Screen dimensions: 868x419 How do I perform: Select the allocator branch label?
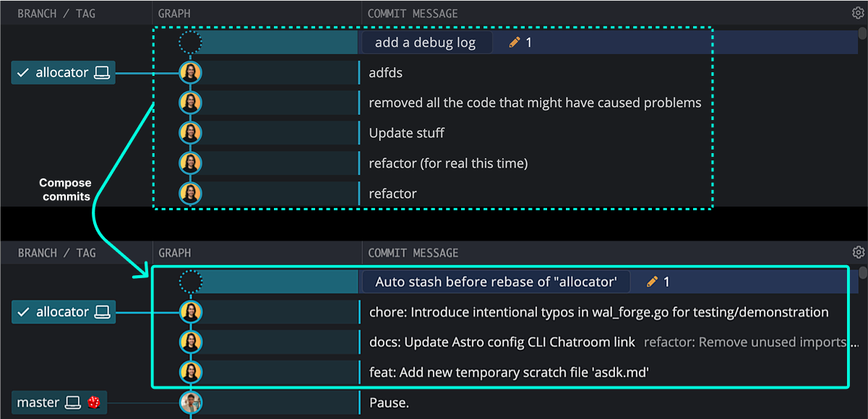coord(61,72)
